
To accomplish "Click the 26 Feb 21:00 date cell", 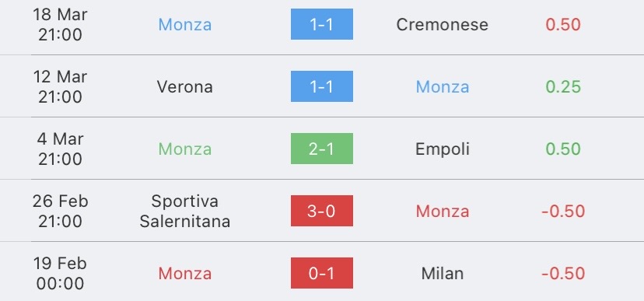I will tap(60, 211).
